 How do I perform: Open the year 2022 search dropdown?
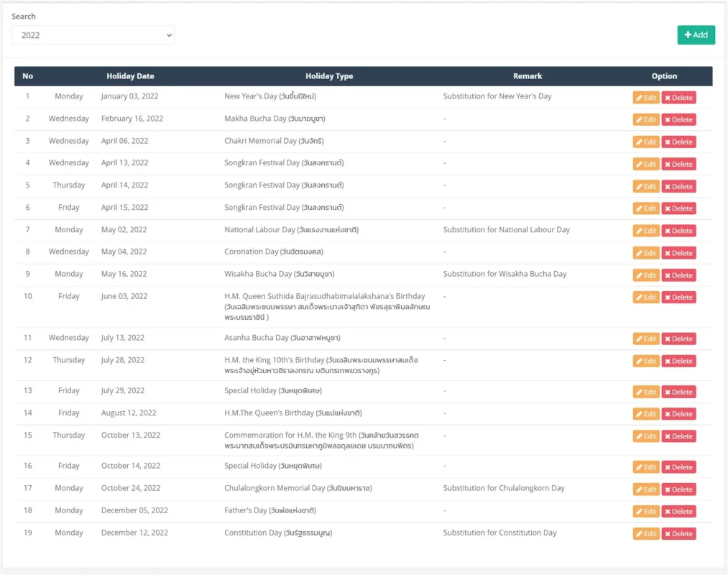click(x=93, y=35)
